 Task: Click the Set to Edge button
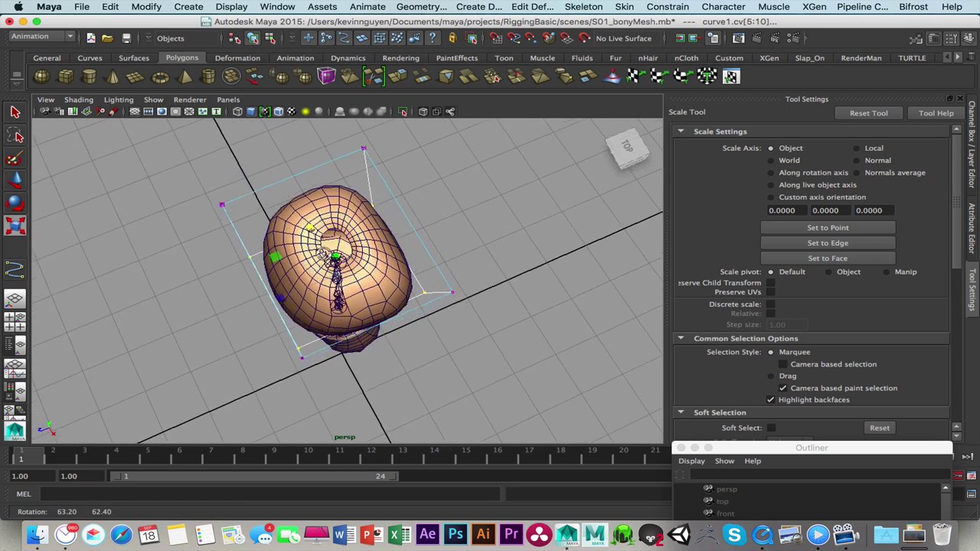828,243
